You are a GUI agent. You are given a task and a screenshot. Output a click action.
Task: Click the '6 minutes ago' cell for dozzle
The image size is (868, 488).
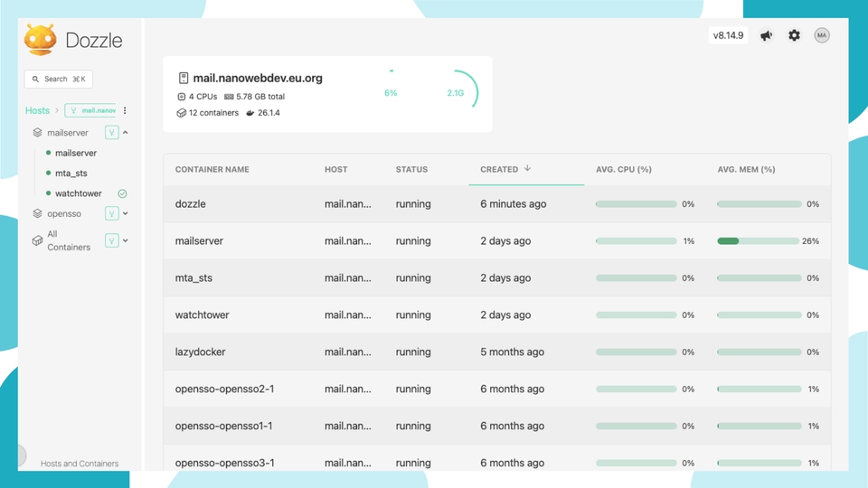tap(514, 204)
